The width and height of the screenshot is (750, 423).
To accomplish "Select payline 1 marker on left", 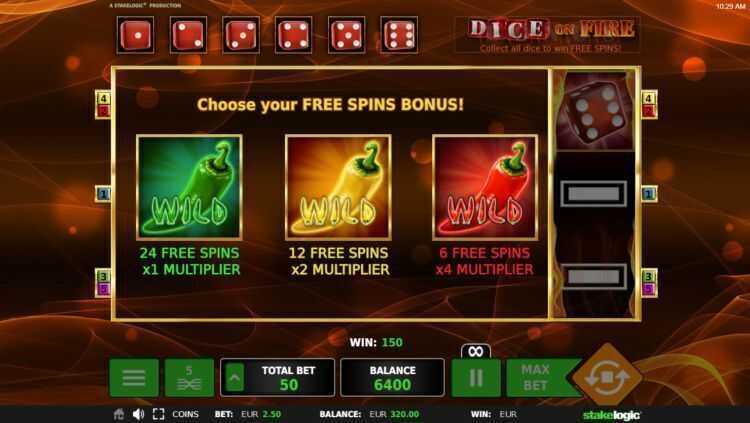I will coord(103,194).
